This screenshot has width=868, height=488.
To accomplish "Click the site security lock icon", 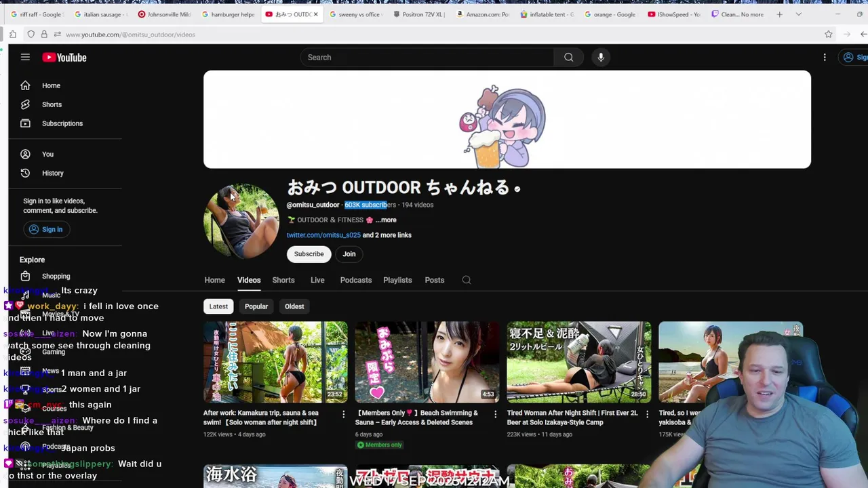I will pos(43,35).
